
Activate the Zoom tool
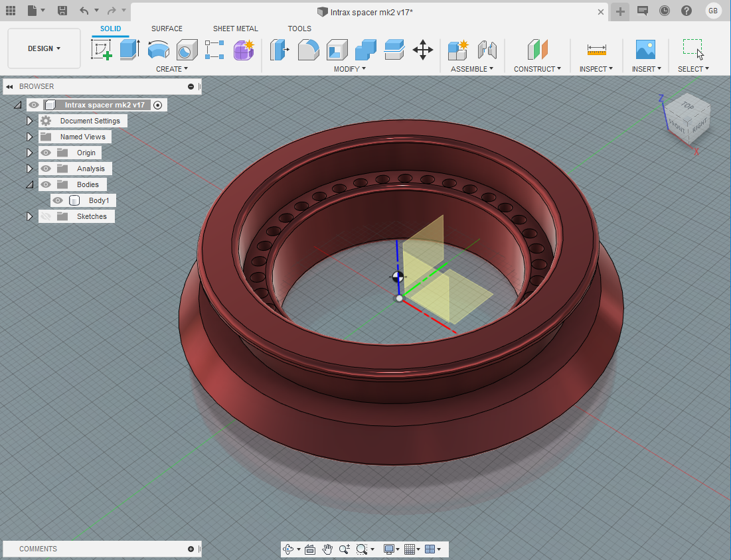coord(345,549)
